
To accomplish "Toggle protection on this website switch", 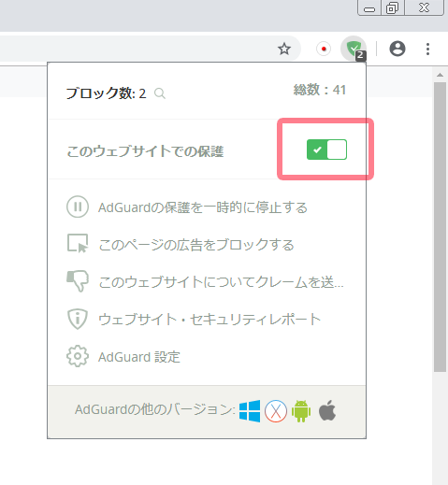I will 326,150.
